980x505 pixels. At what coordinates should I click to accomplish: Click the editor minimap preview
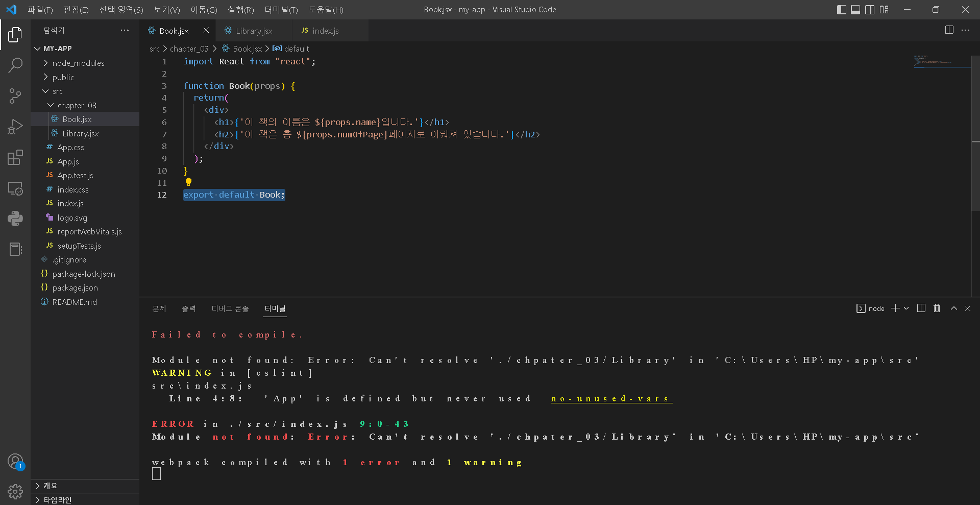point(942,62)
